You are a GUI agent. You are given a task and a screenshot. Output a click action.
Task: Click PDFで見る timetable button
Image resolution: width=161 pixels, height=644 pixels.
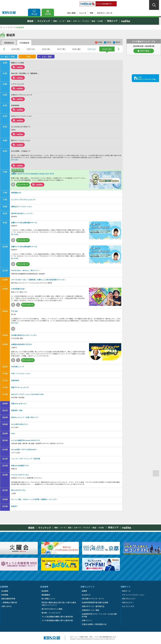(143, 51)
